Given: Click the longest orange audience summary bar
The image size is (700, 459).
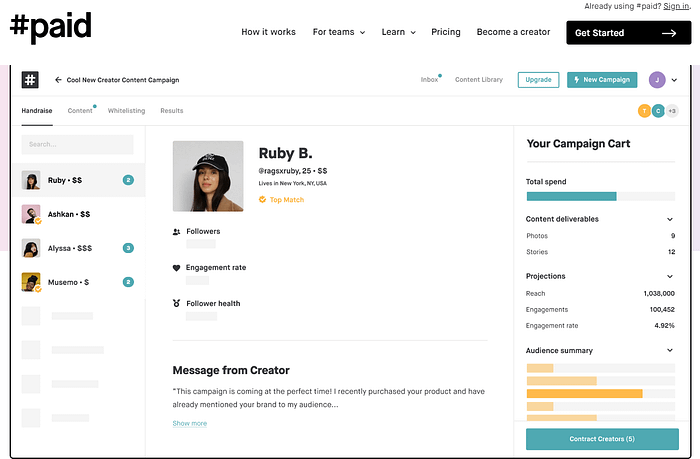Looking at the screenshot, I should tap(584, 393).
